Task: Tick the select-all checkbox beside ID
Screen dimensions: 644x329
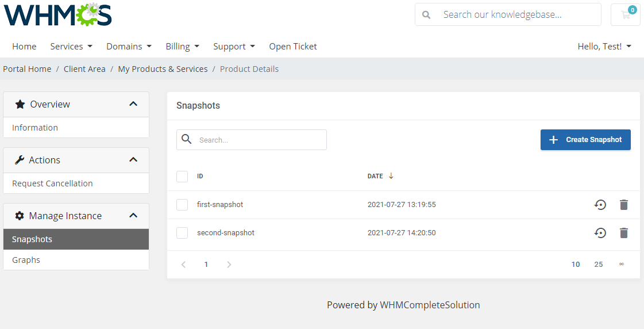Action: 182,177
